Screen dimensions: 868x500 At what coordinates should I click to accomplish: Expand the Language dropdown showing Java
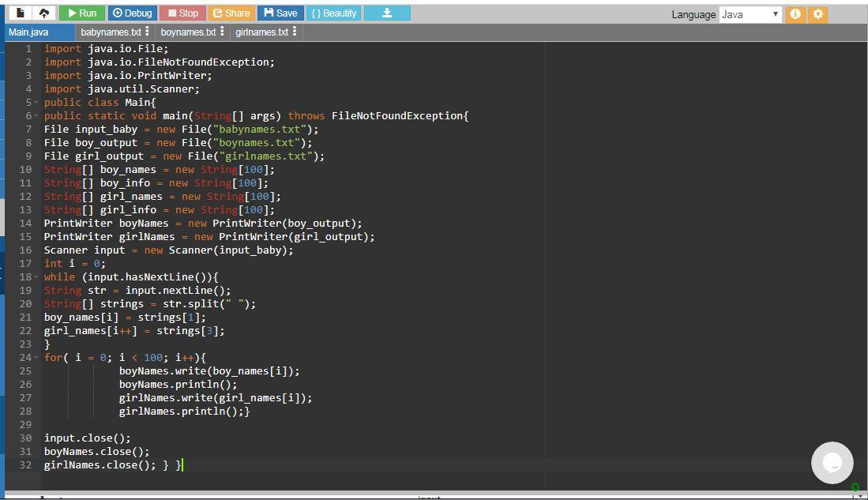[750, 14]
